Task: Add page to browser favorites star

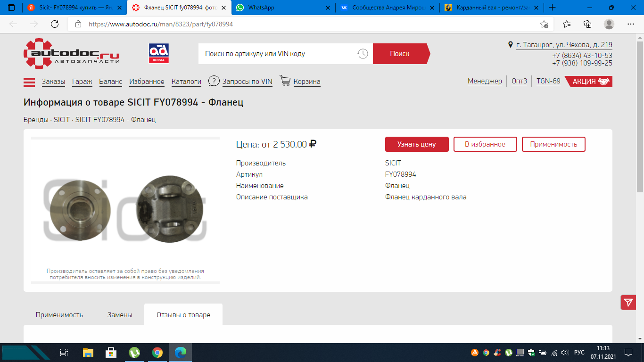Action: tap(544, 24)
